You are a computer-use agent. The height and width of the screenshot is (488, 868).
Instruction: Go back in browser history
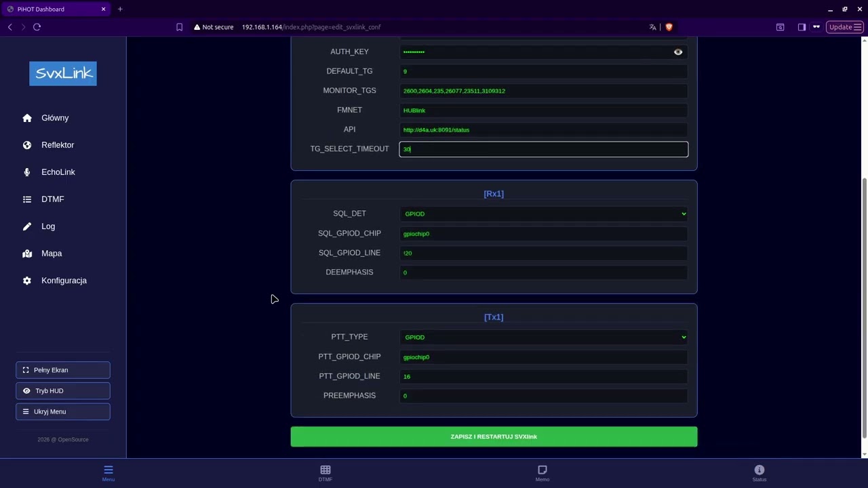coord(10,27)
